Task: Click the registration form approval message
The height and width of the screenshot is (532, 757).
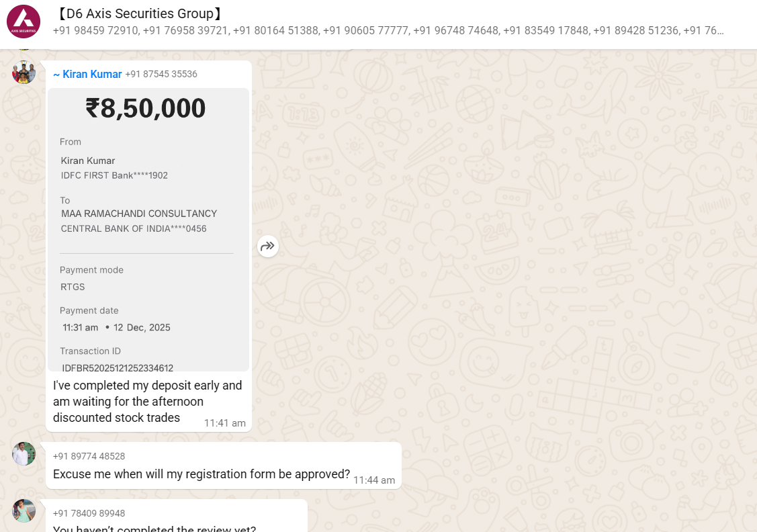Action: [202, 474]
